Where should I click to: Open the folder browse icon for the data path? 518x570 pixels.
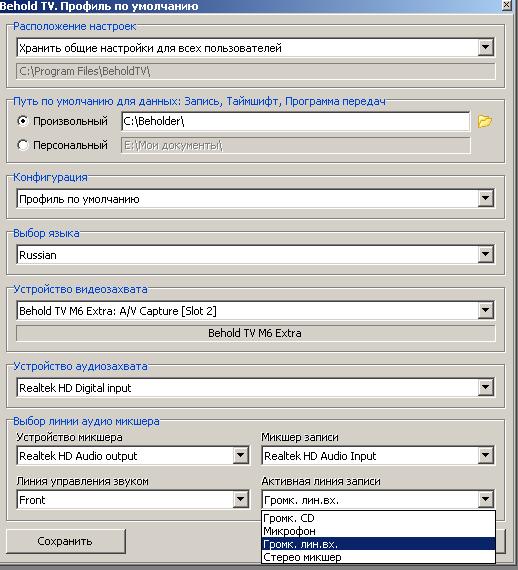(485, 121)
